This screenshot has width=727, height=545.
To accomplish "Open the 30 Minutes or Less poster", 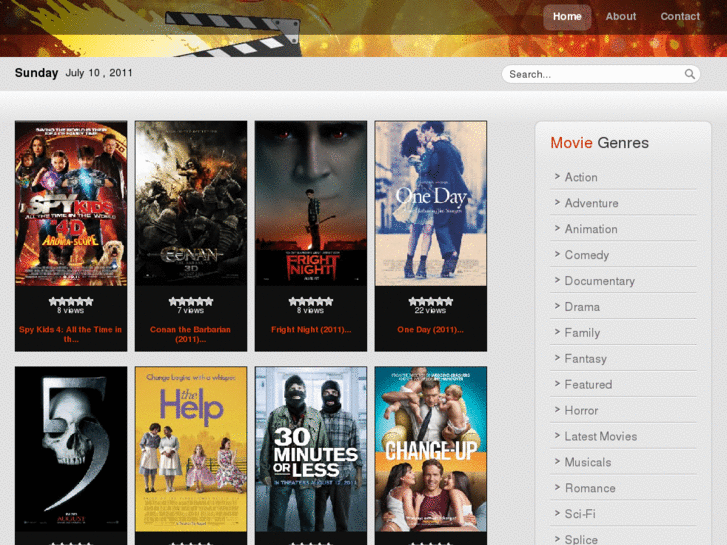I will click(311, 449).
